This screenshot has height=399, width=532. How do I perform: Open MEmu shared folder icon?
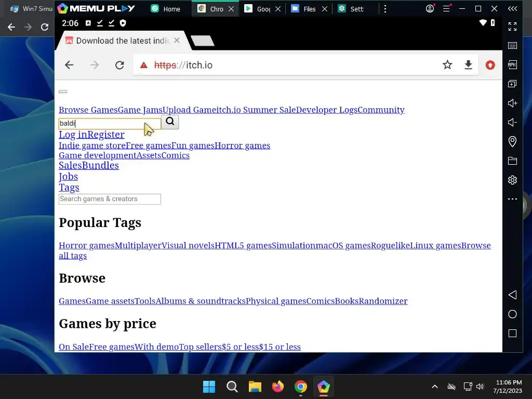[512, 161]
